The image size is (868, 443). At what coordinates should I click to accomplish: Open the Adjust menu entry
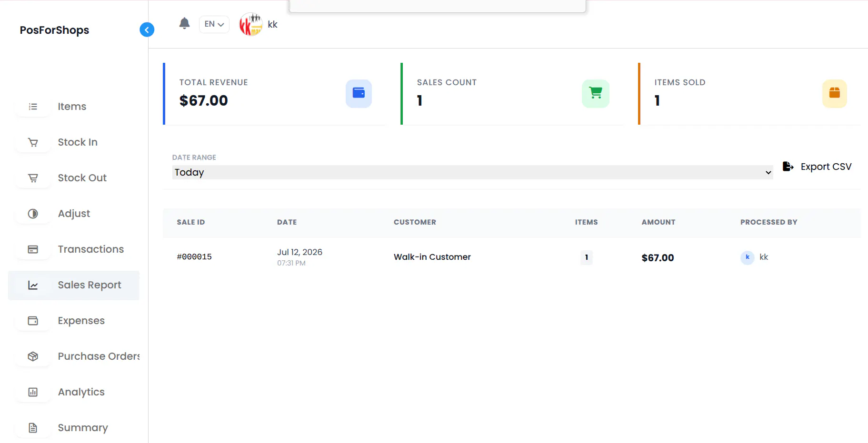(x=74, y=214)
